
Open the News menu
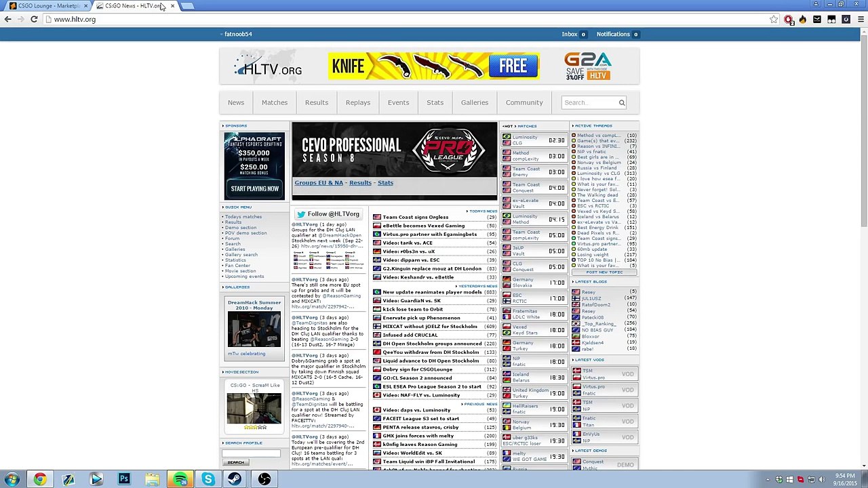click(x=236, y=103)
